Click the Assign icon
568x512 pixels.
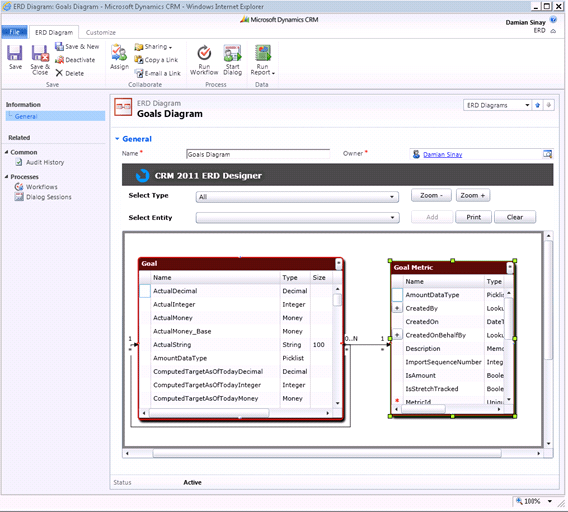[x=119, y=57]
